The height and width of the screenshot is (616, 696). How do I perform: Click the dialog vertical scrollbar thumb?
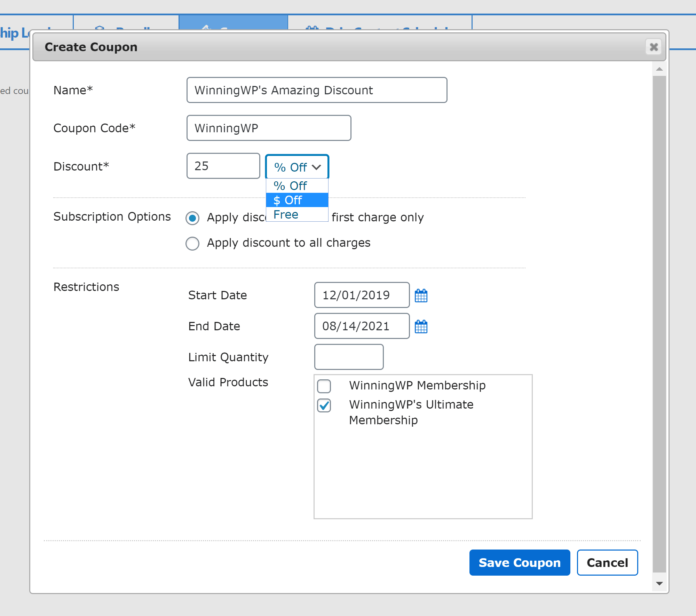pyautogui.click(x=659, y=324)
